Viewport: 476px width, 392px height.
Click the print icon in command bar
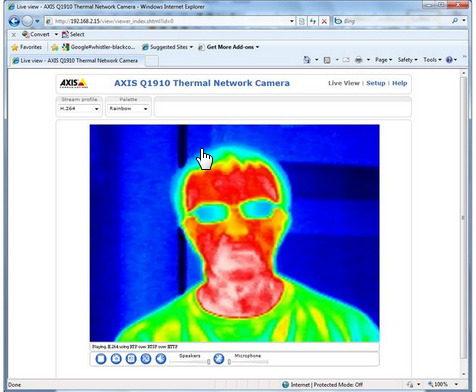[x=359, y=60]
